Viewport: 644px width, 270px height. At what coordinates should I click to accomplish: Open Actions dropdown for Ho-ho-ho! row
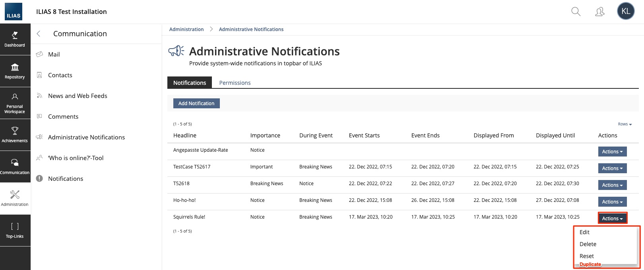[612, 202]
